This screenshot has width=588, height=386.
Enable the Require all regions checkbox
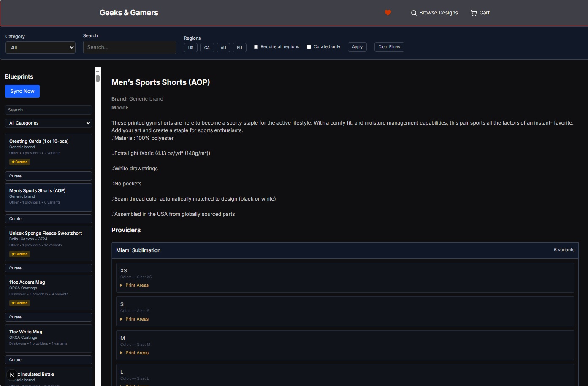coord(256,47)
